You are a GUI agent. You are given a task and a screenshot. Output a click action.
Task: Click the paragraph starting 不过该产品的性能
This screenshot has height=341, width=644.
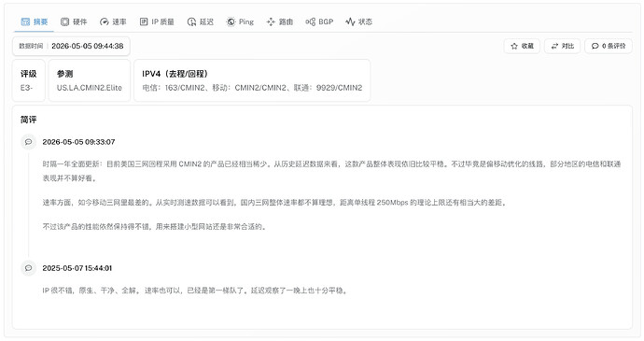(x=154, y=227)
